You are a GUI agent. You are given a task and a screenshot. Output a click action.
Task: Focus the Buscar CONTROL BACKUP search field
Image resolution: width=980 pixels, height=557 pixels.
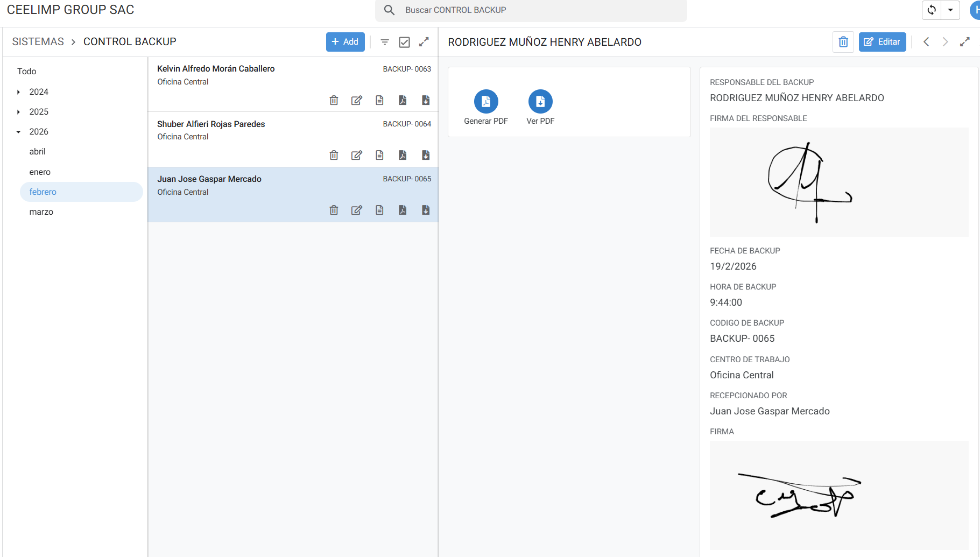click(531, 10)
